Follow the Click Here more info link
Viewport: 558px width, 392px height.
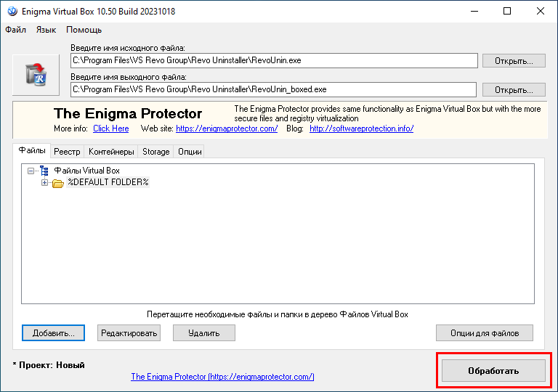point(111,128)
